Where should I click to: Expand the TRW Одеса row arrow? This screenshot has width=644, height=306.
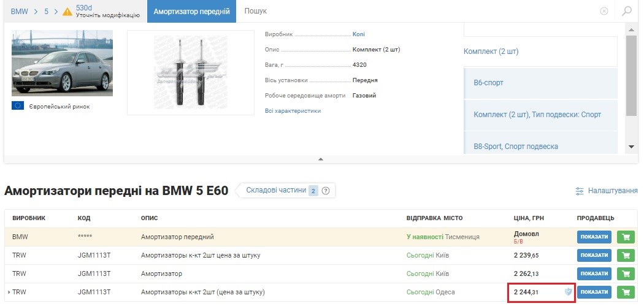click(8, 293)
